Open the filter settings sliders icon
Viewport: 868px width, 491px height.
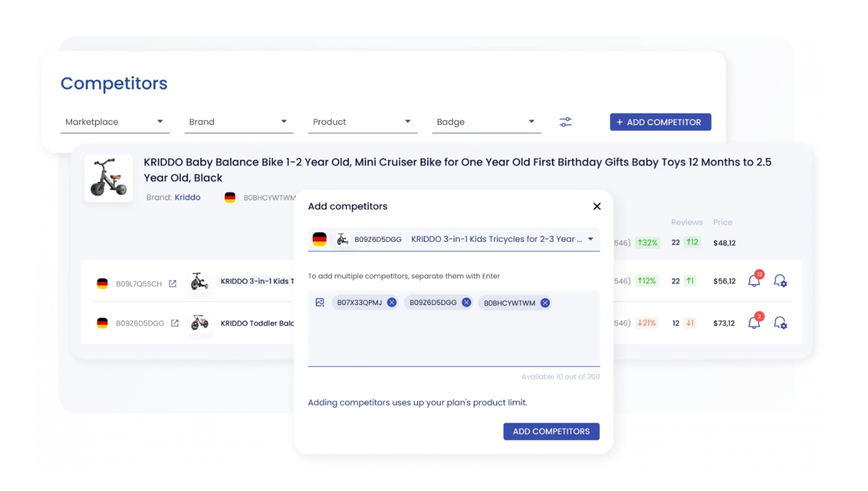click(566, 122)
